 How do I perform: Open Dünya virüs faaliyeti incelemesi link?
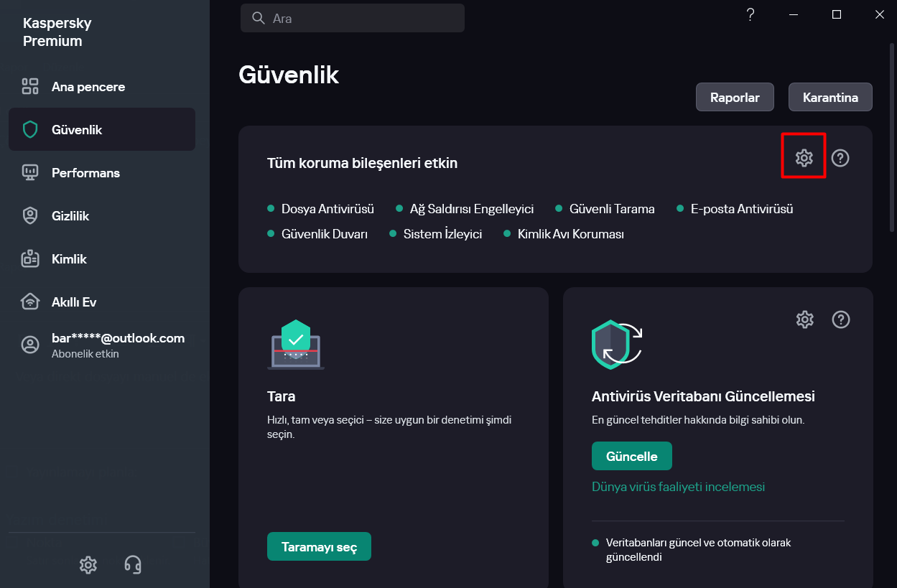coord(678,487)
